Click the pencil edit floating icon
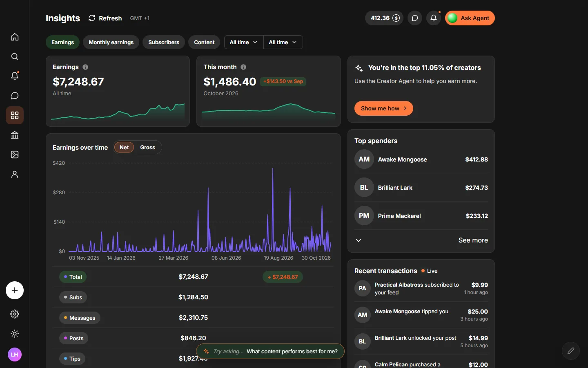This screenshot has width=588, height=368. click(x=571, y=351)
